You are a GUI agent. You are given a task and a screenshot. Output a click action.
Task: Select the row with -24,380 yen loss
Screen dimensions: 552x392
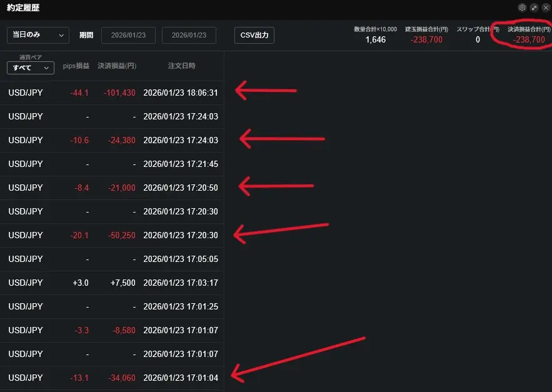[113, 140]
